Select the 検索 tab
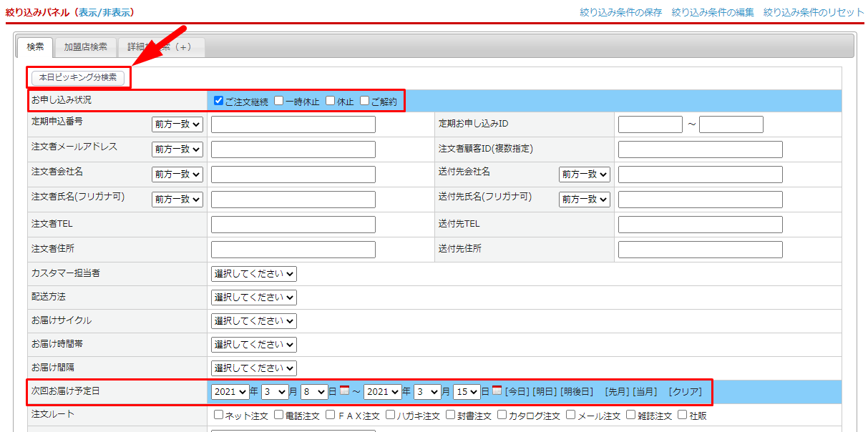This screenshot has width=868, height=432. point(35,47)
